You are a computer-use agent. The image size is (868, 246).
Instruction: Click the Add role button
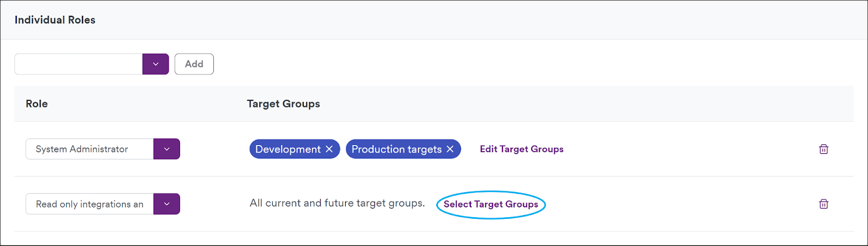pos(194,64)
